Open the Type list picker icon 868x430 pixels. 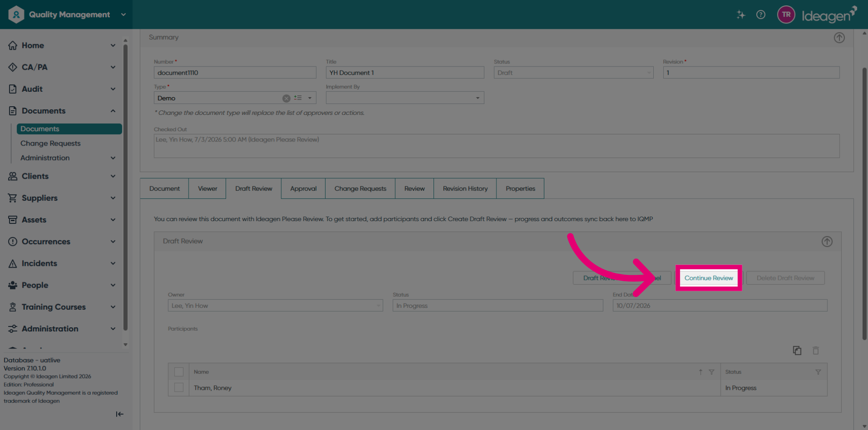pos(297,98)
